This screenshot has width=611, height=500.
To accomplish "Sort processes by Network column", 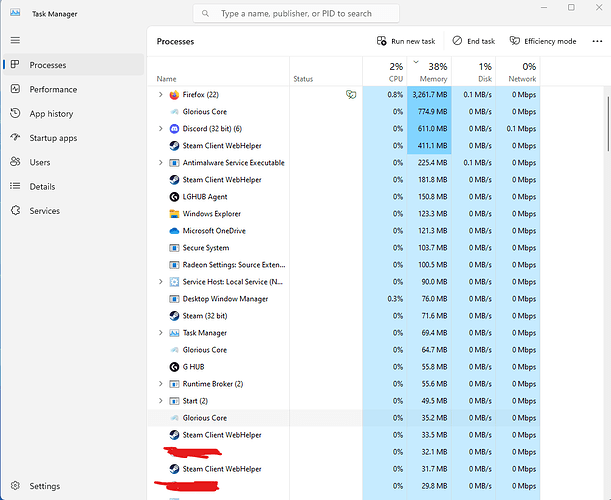I will point(518,72).
